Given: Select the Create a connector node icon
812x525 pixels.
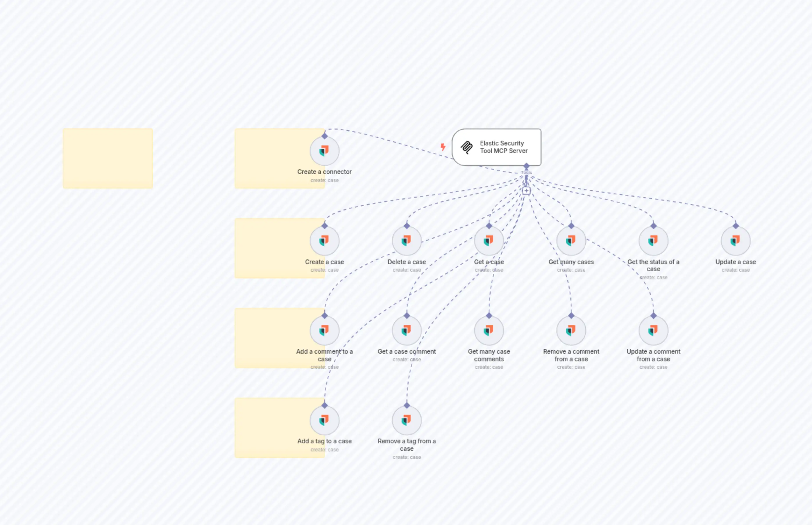Looking at the screenshot, I should pyautogui.click(x=325, y=151).
